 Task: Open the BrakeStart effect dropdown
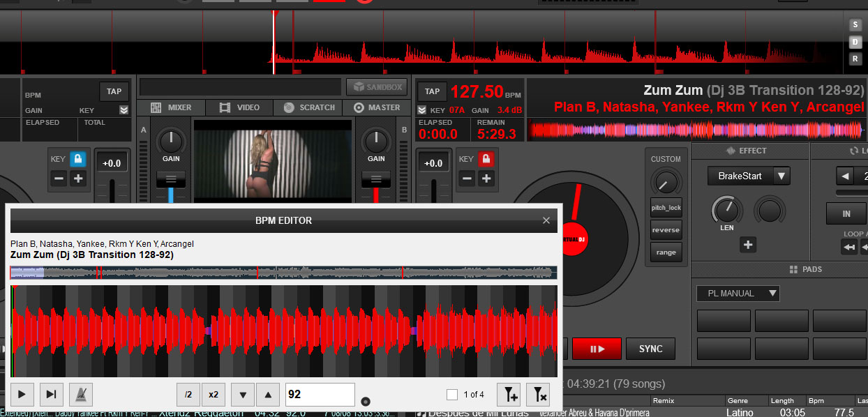click(749, 176)
